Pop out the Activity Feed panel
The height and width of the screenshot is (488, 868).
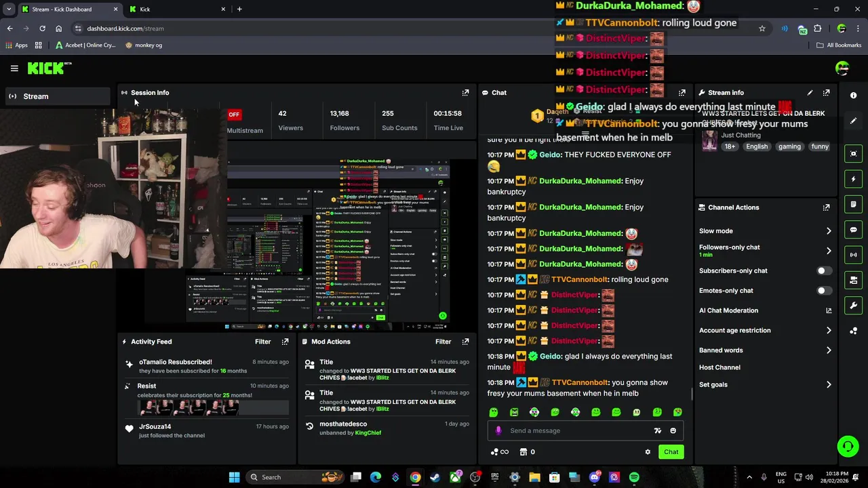click(x=285, y=342)
